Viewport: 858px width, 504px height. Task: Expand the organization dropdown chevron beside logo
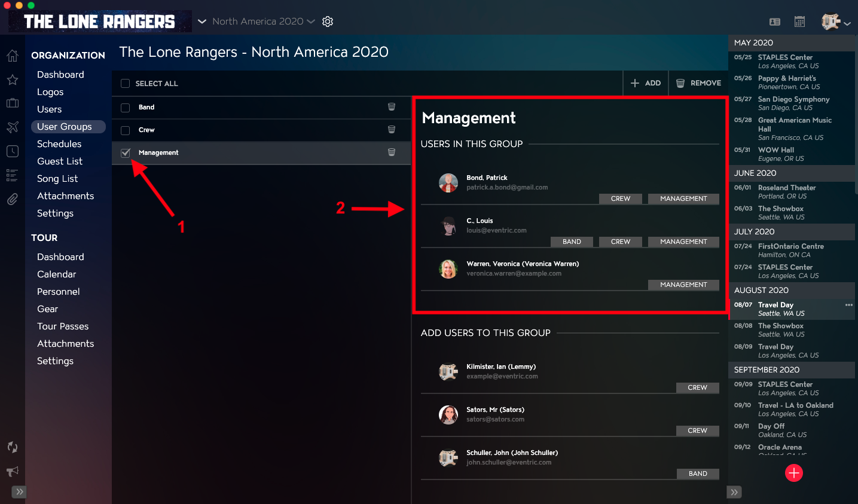point(202,22)
